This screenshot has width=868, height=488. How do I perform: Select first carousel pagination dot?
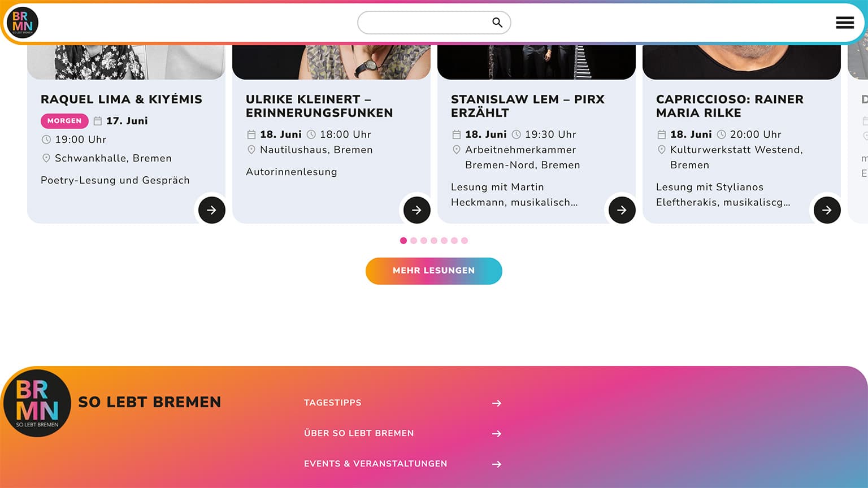(x=403, y=241)
